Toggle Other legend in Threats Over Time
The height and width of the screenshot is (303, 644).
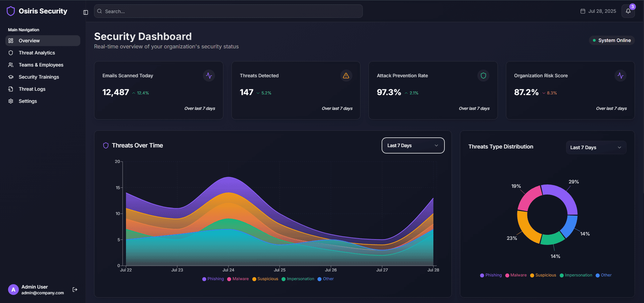click(x=326, y=279)
